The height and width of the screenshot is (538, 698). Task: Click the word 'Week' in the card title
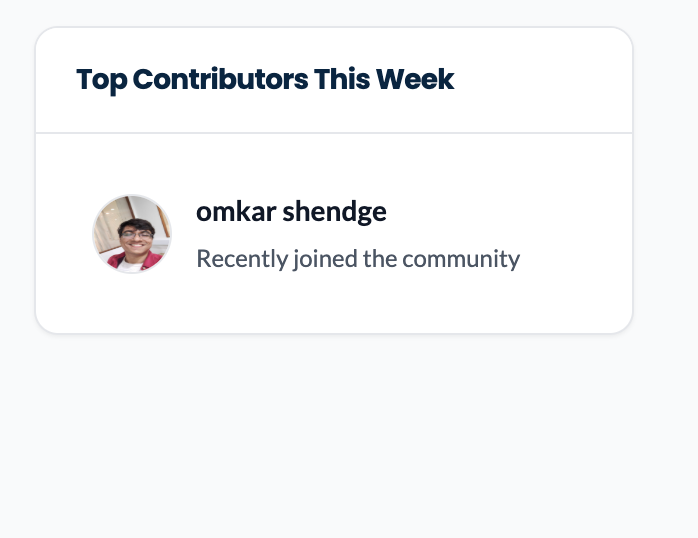point(415,80)
